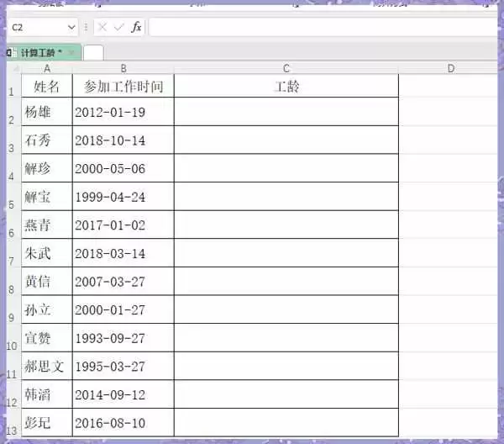Select column B header
The image size is (504, 444).
click(x=123, y=68)
